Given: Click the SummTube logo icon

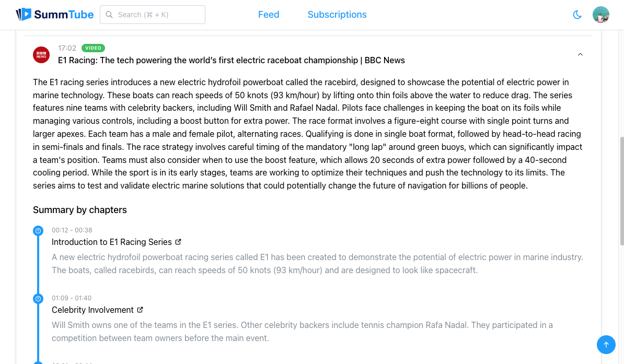Looking at the screenshot, I should click(24, 14).
